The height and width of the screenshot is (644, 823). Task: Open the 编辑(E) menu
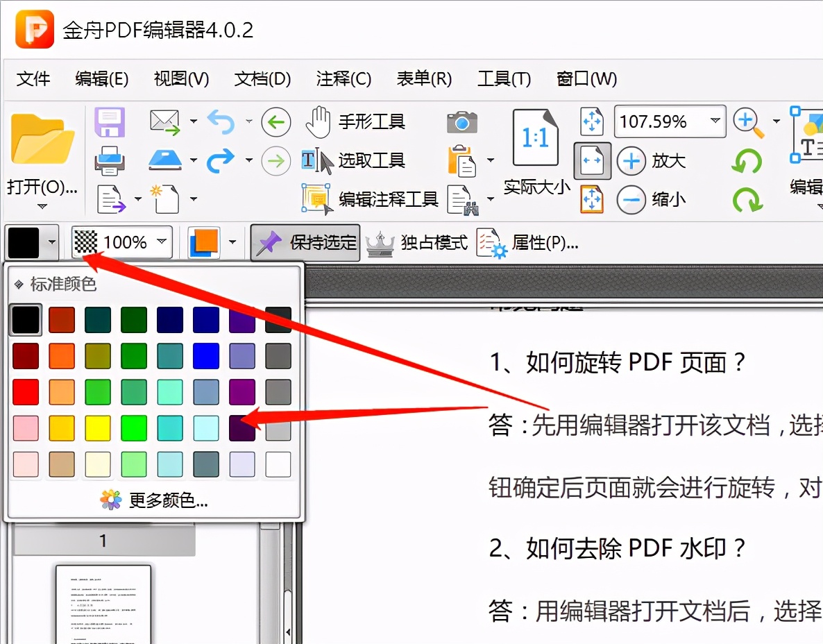click(102, 78)
